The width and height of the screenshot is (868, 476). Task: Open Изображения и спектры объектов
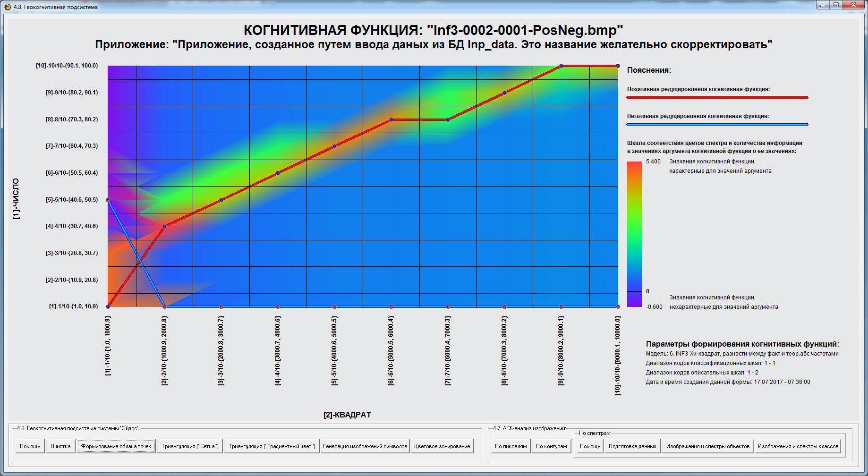707,446
